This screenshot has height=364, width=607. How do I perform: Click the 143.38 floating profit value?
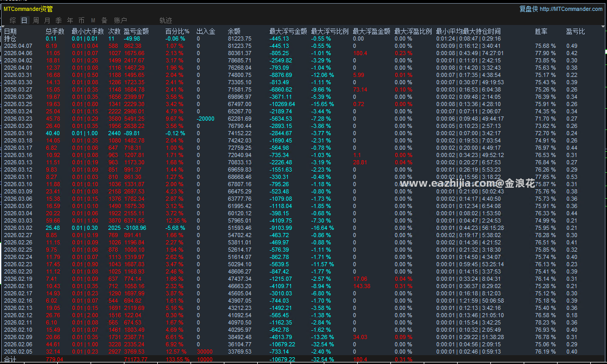pos(362,286)
